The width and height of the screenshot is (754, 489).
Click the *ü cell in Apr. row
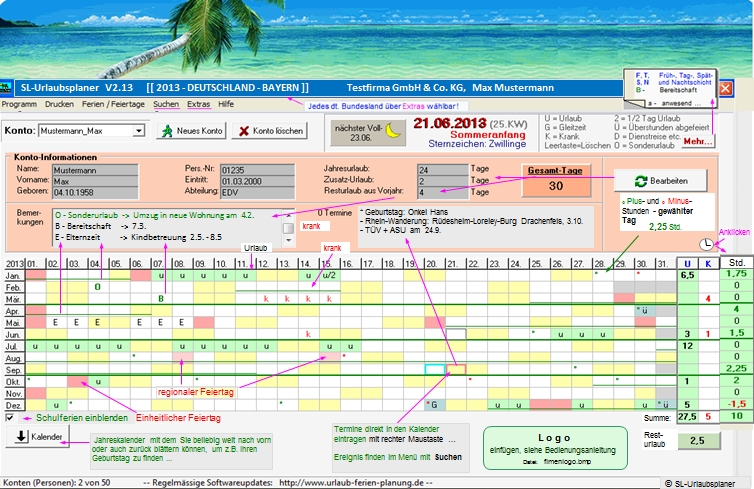[645, 311]
